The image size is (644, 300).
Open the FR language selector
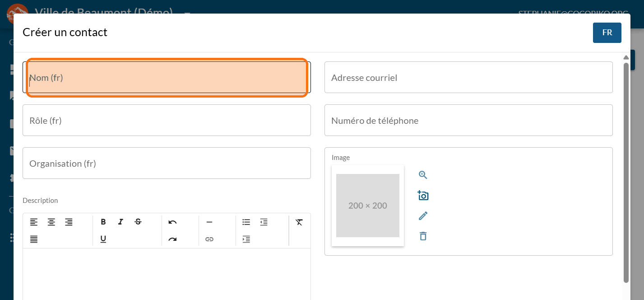607,33
